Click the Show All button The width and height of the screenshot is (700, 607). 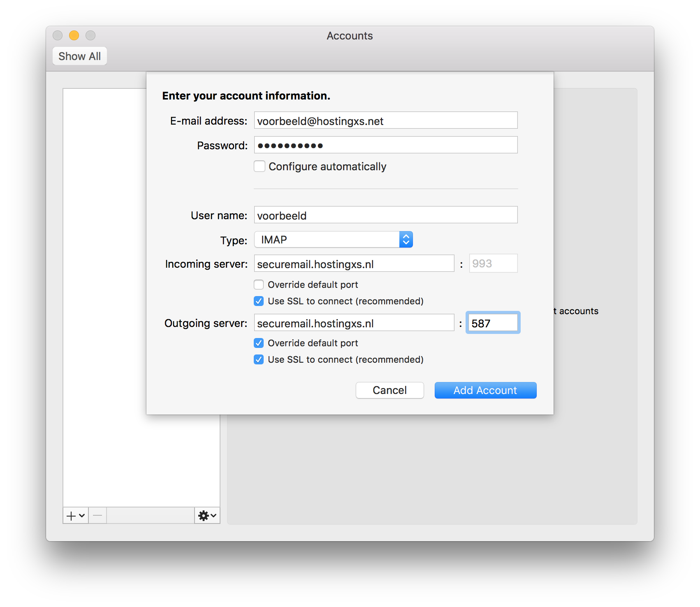(80, 56)
